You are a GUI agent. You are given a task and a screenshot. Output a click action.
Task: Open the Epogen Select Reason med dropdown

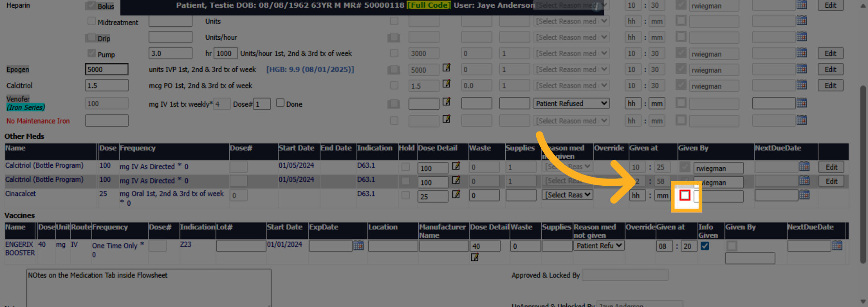tap(571, 69)
